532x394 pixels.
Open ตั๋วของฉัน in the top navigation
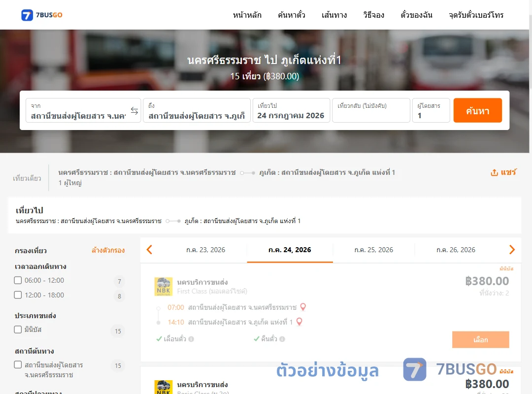(x=416, y=15)
